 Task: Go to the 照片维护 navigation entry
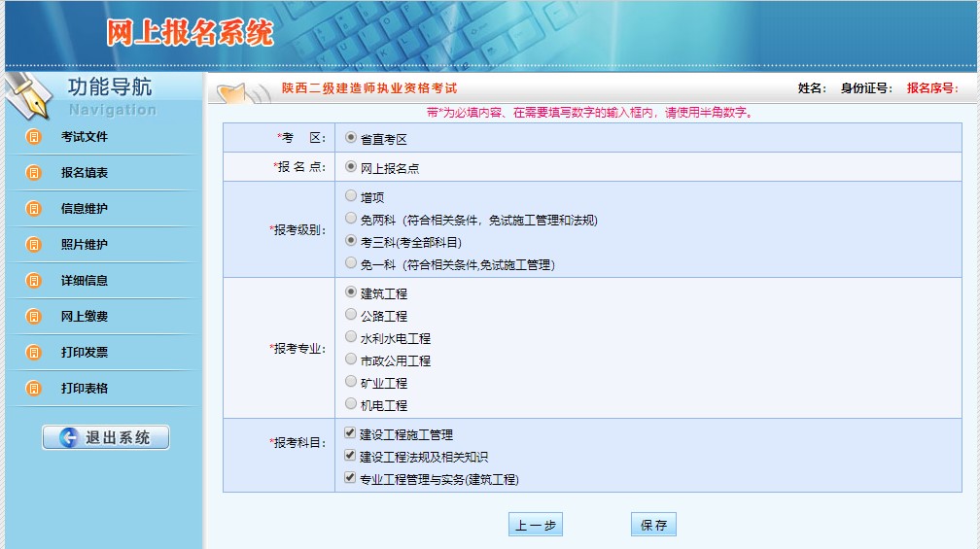coord(85,245)
